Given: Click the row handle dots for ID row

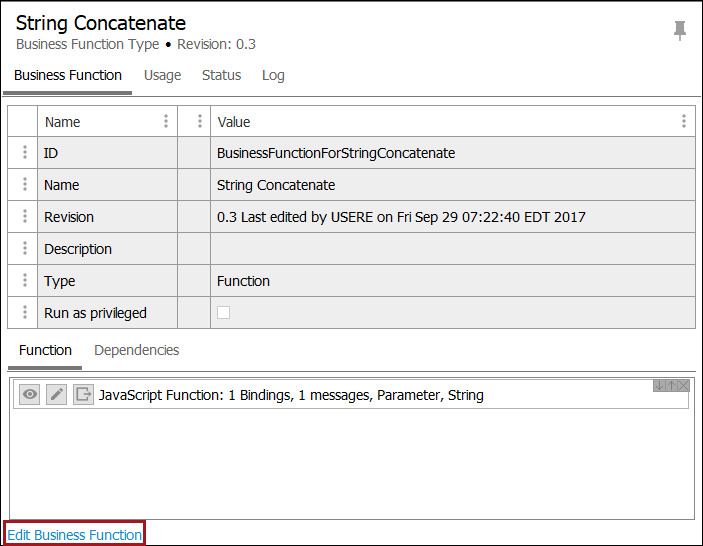Looking at the screenshot, I should [24, 153].
